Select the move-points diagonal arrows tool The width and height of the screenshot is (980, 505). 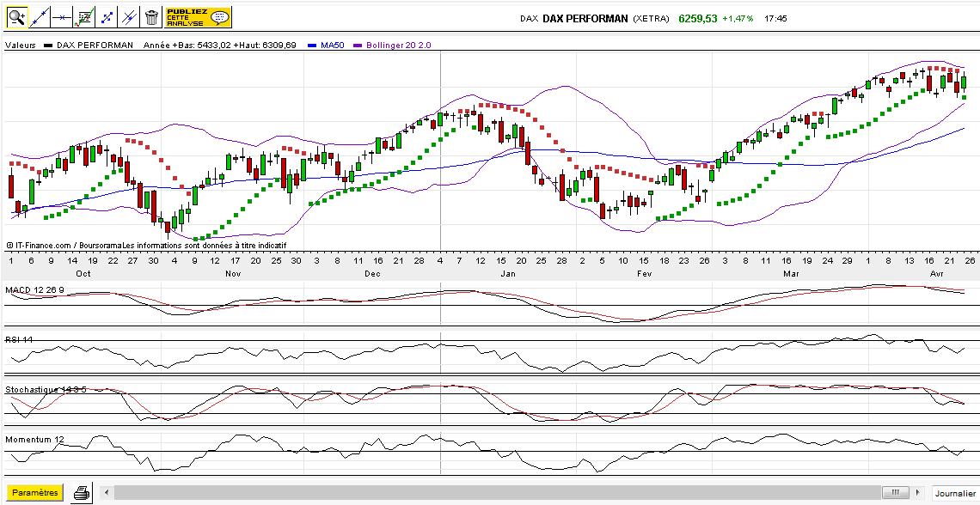(x=107, y=17)
